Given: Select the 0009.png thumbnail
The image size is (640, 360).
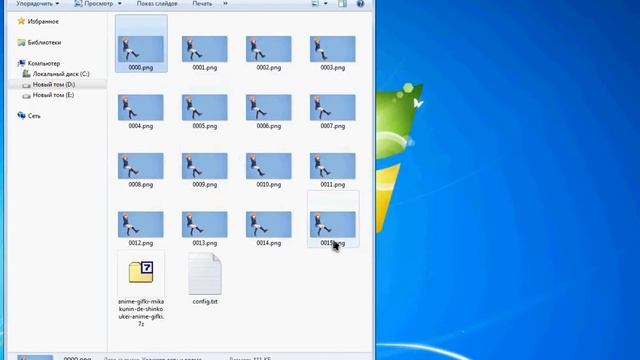Looking at the screenshot, I should (x=204, y=166).
